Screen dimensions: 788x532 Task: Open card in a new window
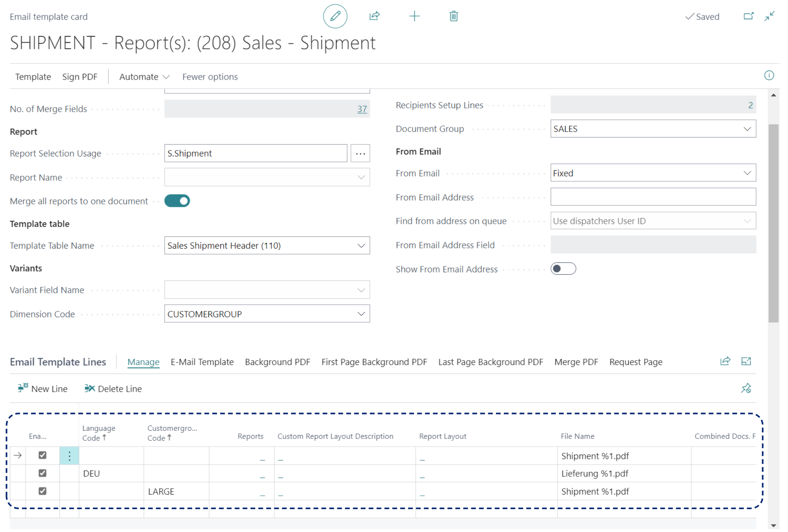coord(748,16)
